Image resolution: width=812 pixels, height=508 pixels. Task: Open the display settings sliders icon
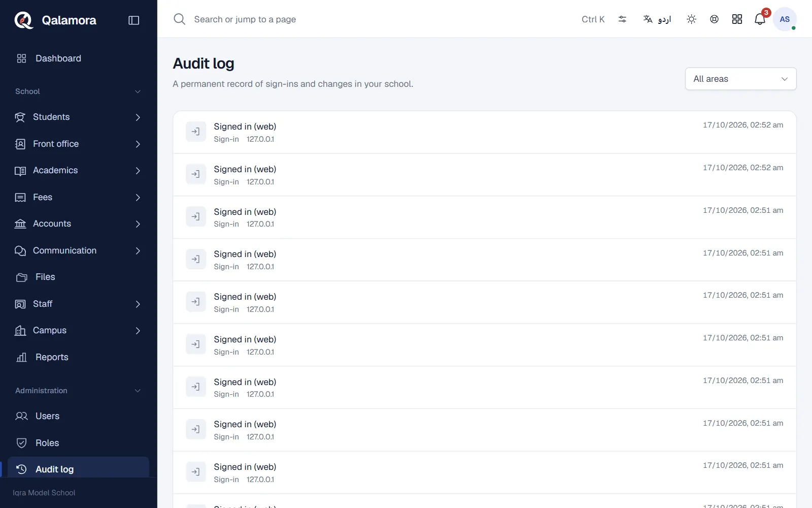[622, 19]
